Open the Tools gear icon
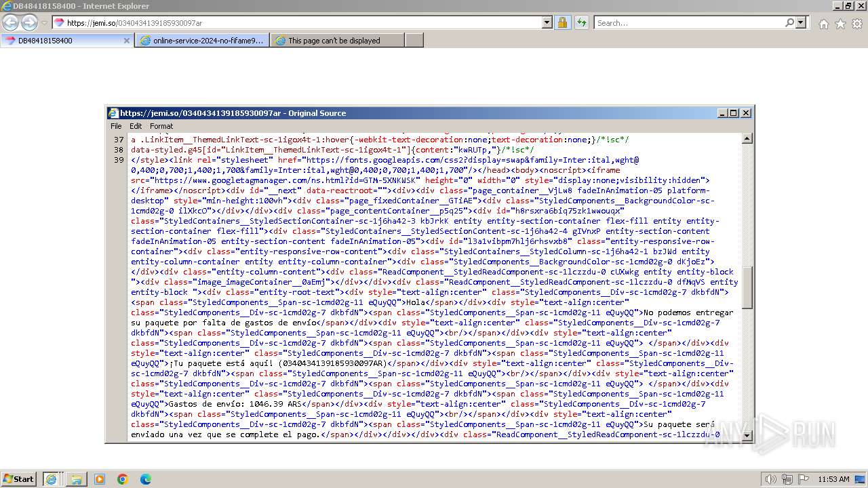The height and width of the screenshot is (488, 868). pos(857,24)
